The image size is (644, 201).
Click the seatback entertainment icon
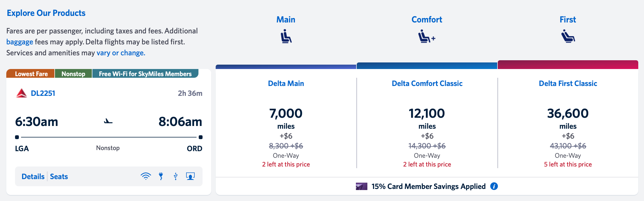pyautogui.click(x=190, y=176)
